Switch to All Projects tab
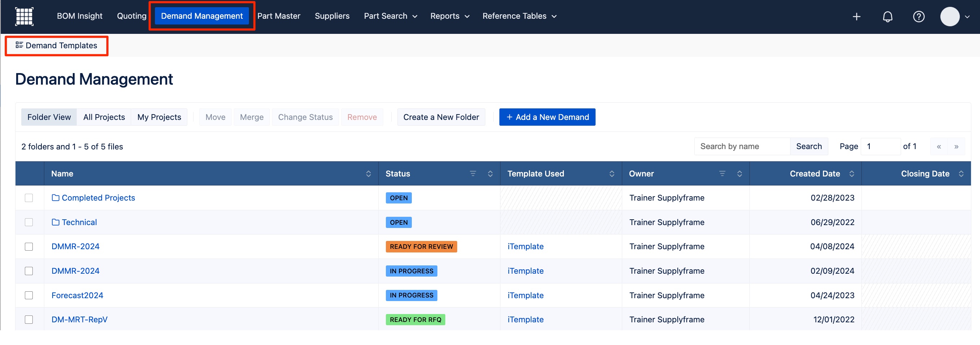980x345 pixels. (104, 117)
